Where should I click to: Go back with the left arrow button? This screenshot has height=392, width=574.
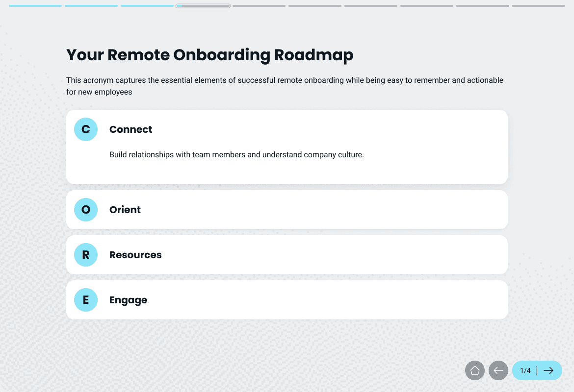click(x=498, y=370)
